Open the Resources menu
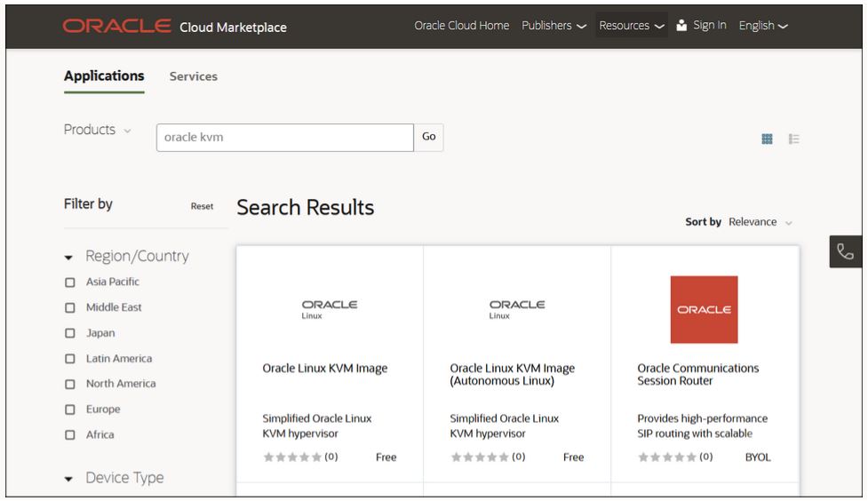This screenshot has width=868, height=501. [x=632, y=26]
